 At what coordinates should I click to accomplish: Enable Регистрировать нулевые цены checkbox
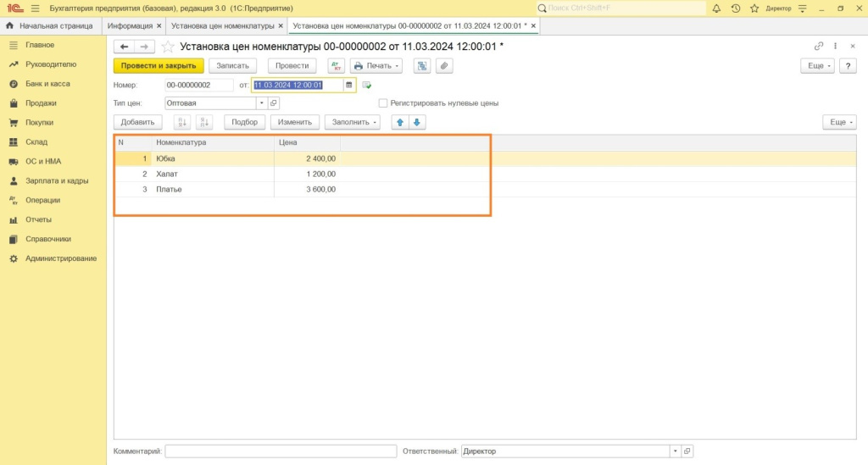383,103
